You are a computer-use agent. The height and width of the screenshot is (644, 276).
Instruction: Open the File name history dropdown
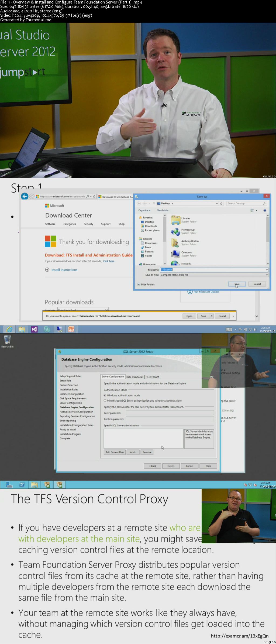(x=267, y=270)
